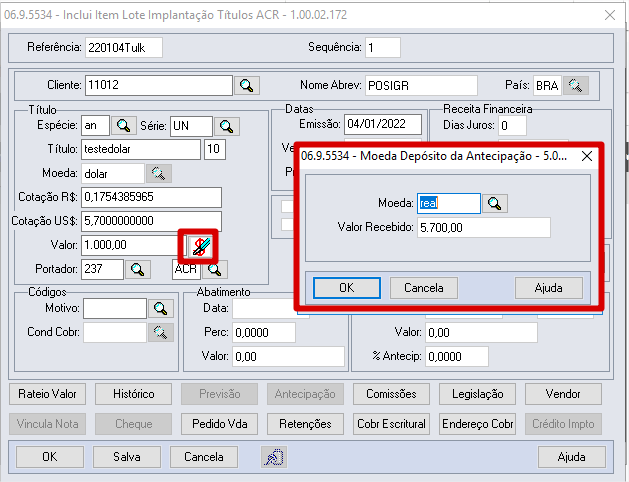The width and height of the screenshot is (629, 482).
Task: Open the Portador lookup magnifier
Action: 138,269
